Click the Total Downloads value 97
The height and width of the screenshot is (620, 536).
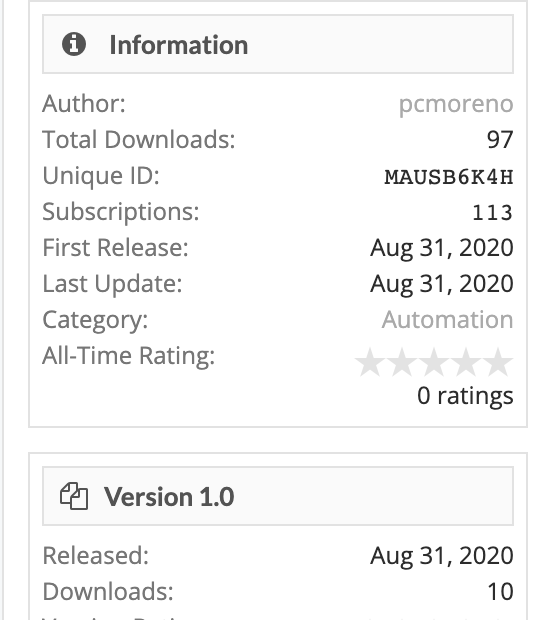[x=500, y=140]
